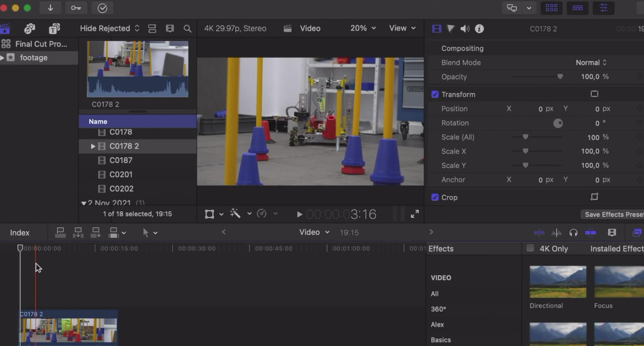Disable the Crop checkbox
This screenshot has height=346, width=644.
click(435, 197)
